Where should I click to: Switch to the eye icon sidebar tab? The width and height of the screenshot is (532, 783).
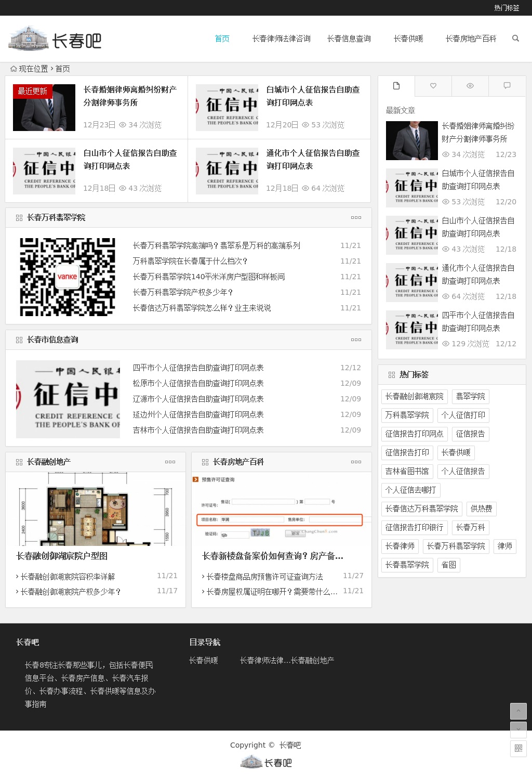(x=470, y=86)
